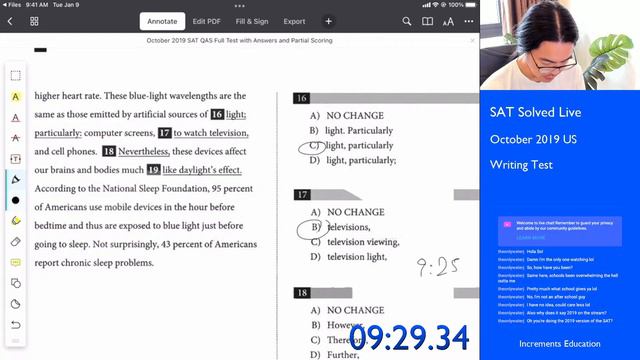Click the 'Increments Education' label

[x=560, y=344]
